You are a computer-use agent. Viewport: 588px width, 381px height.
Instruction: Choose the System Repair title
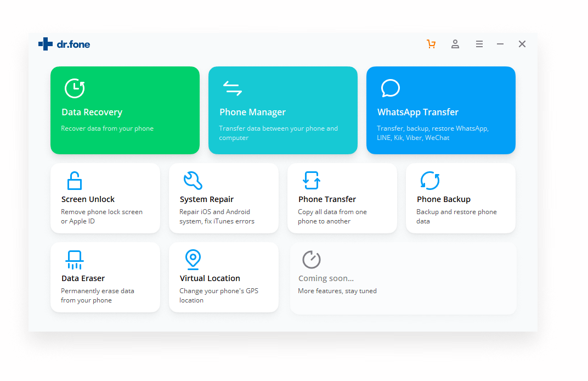tap(207, 199)
